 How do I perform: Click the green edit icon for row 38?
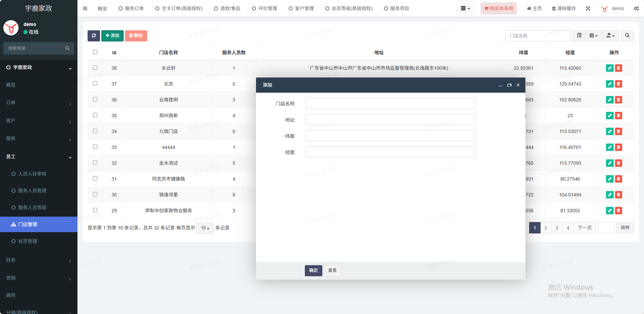coord(609,68)
